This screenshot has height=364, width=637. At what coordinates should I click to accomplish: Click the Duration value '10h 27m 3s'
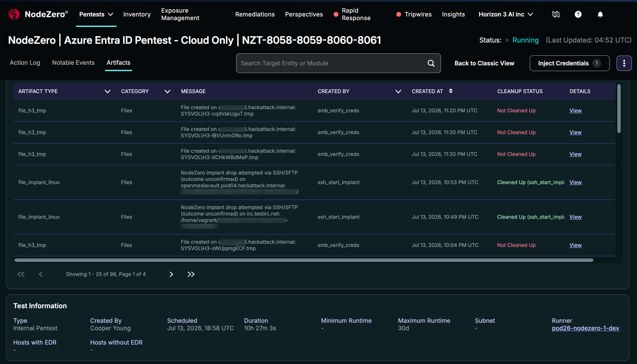(260, 328)
